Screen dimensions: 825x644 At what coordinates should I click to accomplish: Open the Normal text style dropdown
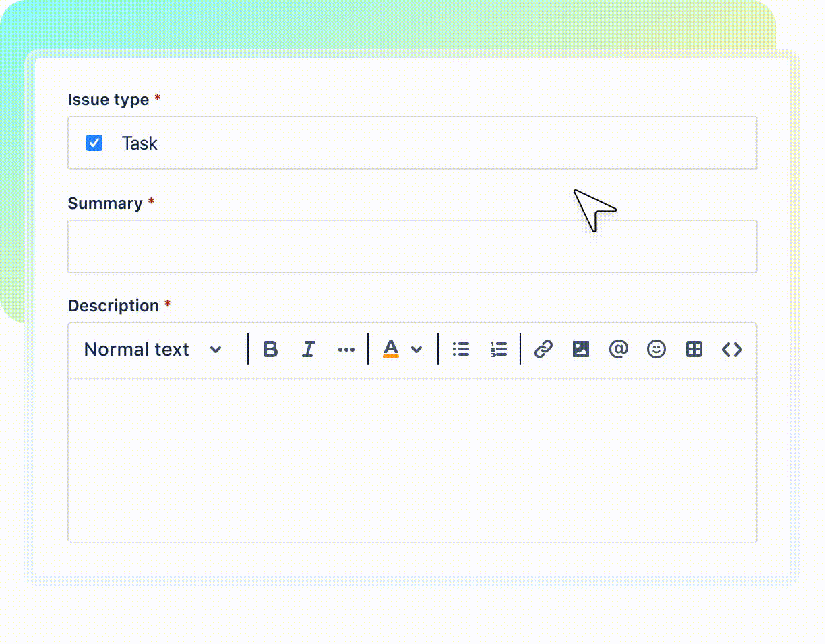point(153,350)
